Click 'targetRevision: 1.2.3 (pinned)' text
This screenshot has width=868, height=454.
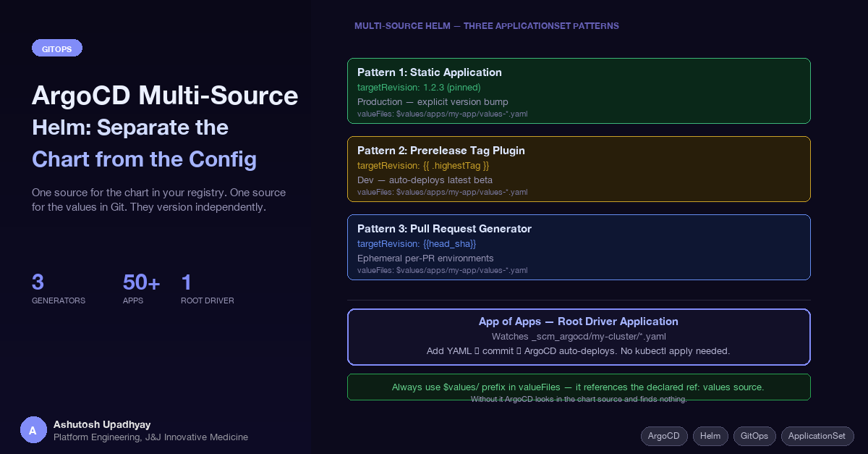click(x=419, y=87)
